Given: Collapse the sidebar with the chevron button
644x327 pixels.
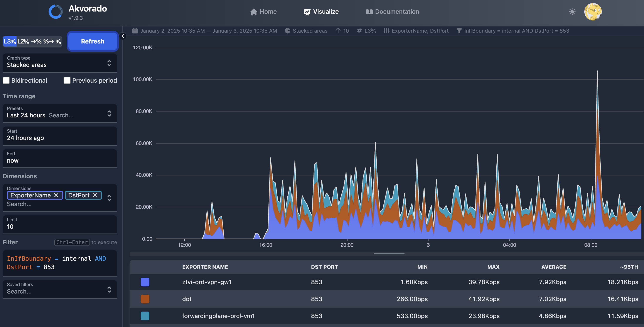Looking at the screenshot, I should [x=123, y=36].
